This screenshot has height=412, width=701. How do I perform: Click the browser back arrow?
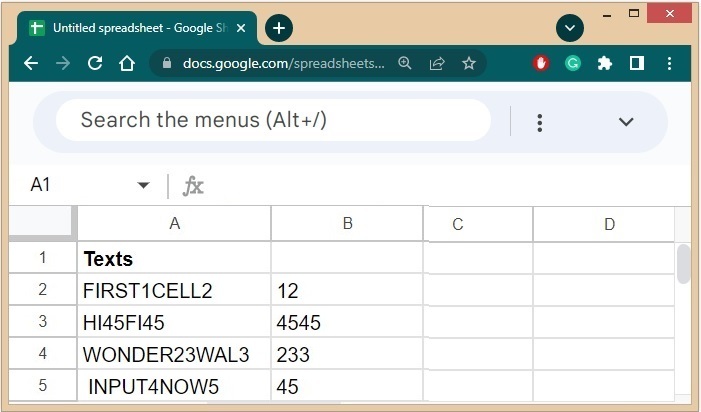[31, 63]
